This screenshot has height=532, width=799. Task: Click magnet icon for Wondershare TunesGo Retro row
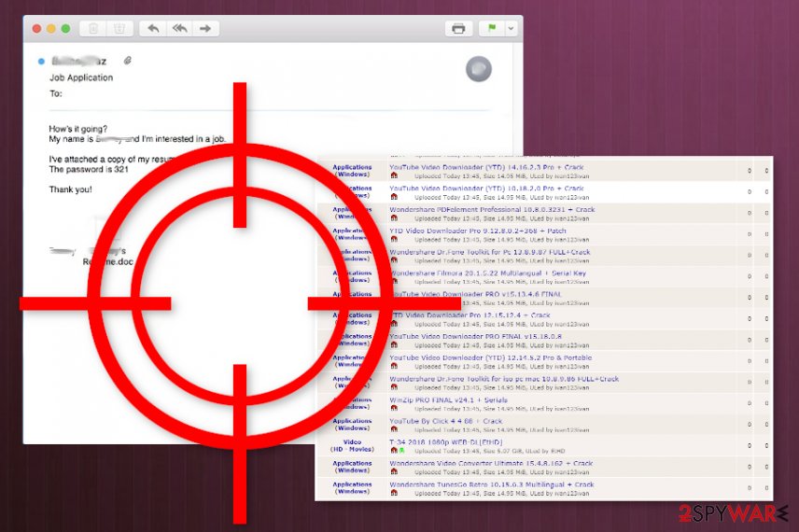pos(394,493)
